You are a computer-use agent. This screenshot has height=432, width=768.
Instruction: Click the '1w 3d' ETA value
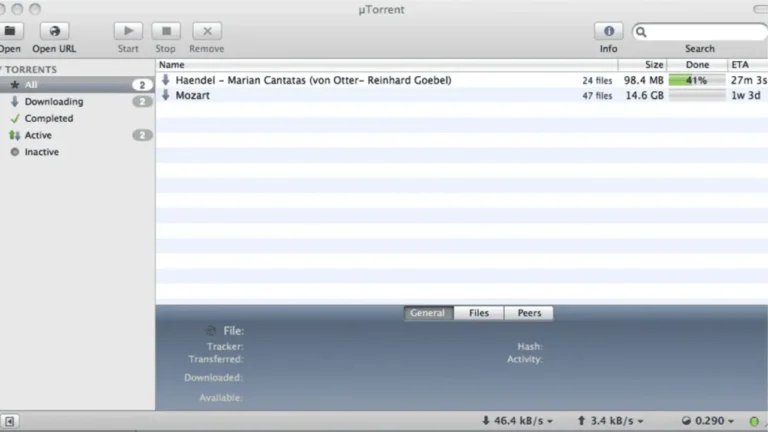click(x=745, y=96)
